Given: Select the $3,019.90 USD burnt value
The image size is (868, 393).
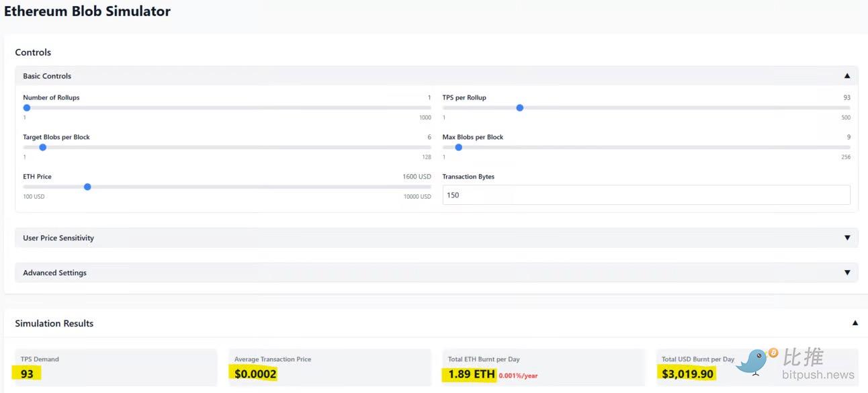Looking at the screenshot, I should click(x=686, y=374).
